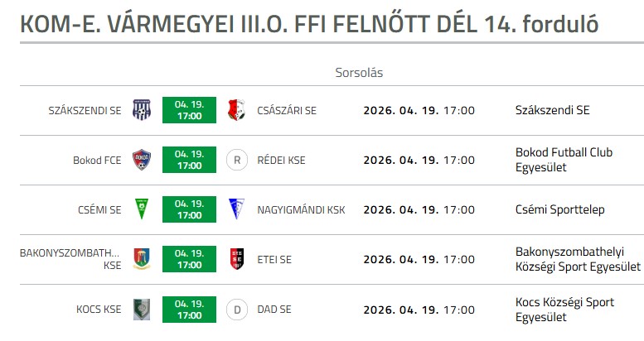
Task: Click the Szákszendi SE team crest
Action: (142, 110)
